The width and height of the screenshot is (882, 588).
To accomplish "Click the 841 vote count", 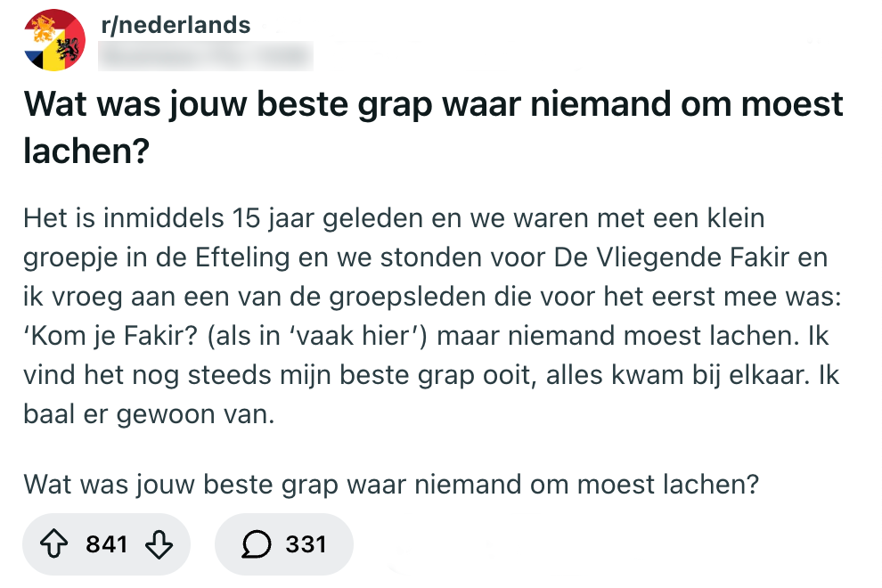I will tap(107, 543).
